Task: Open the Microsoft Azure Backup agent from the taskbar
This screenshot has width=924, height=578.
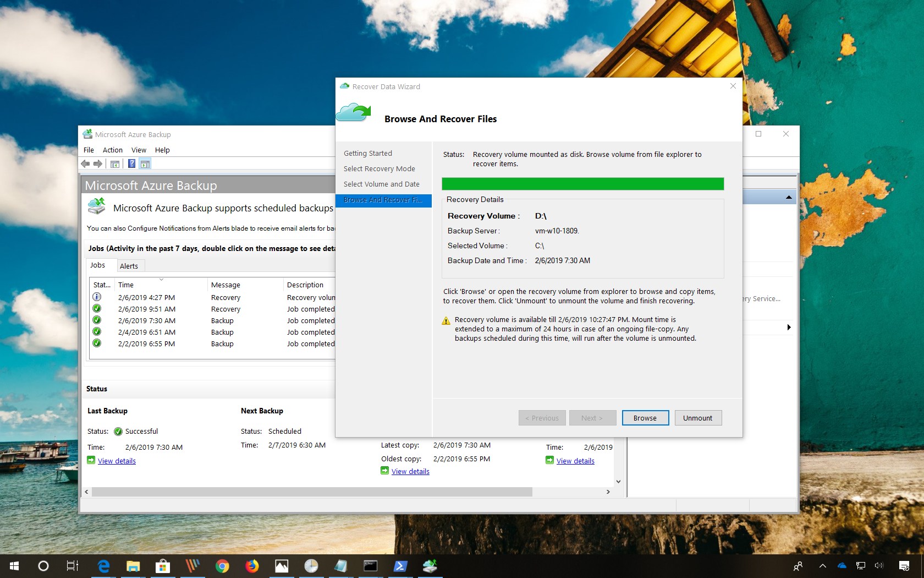Action: click(430, 566)
